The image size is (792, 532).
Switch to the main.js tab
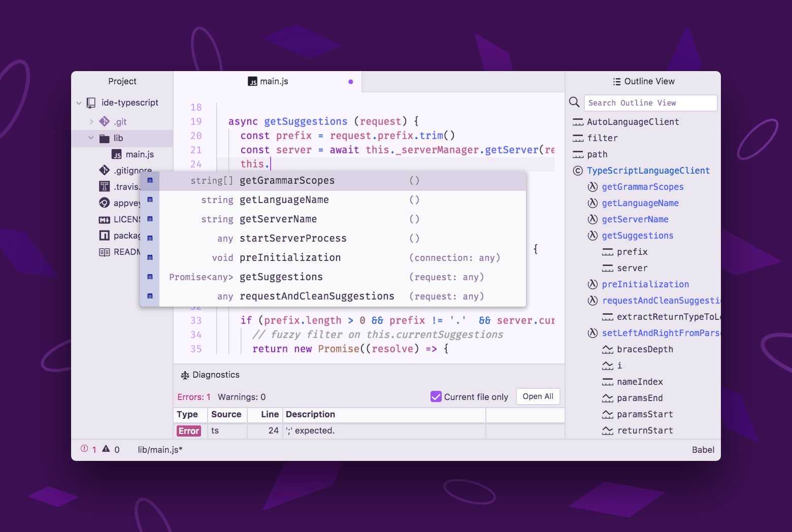click(273, 81)
